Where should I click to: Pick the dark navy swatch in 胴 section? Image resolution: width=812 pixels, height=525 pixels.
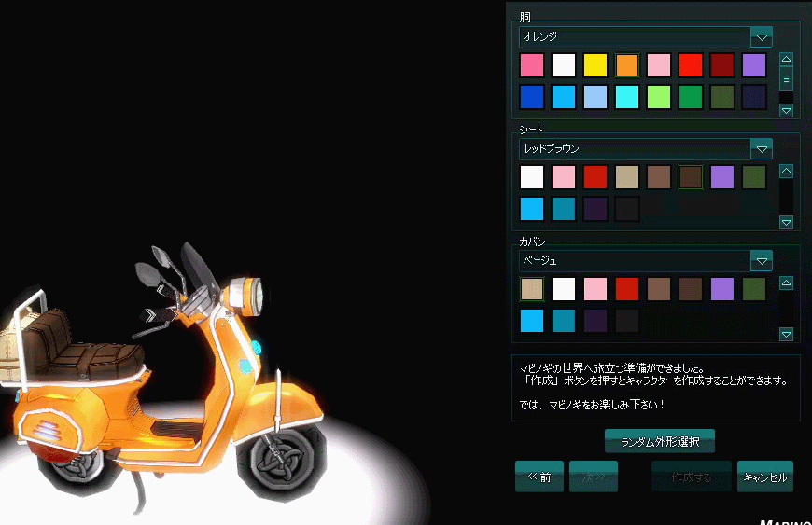tap(754, 97)
